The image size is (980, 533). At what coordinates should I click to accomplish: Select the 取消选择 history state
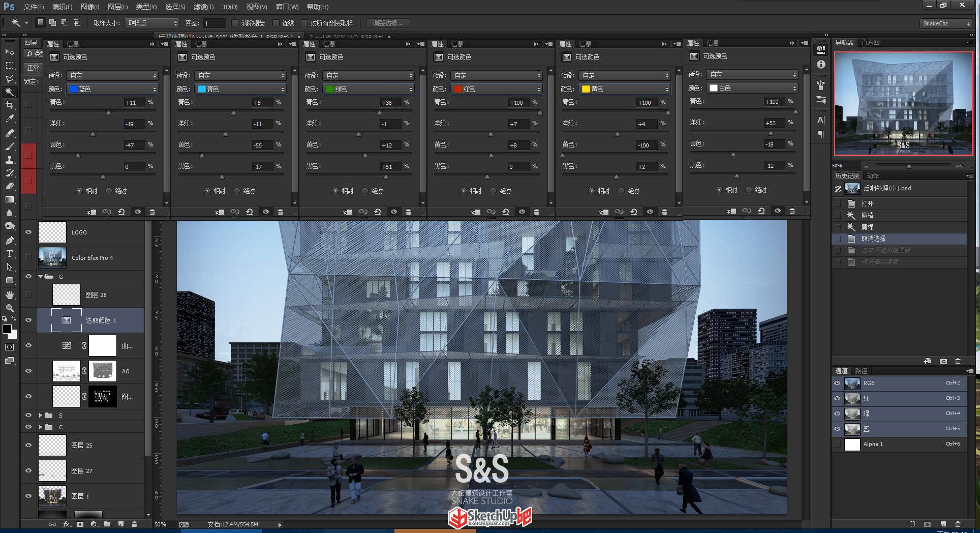[899, 239]
